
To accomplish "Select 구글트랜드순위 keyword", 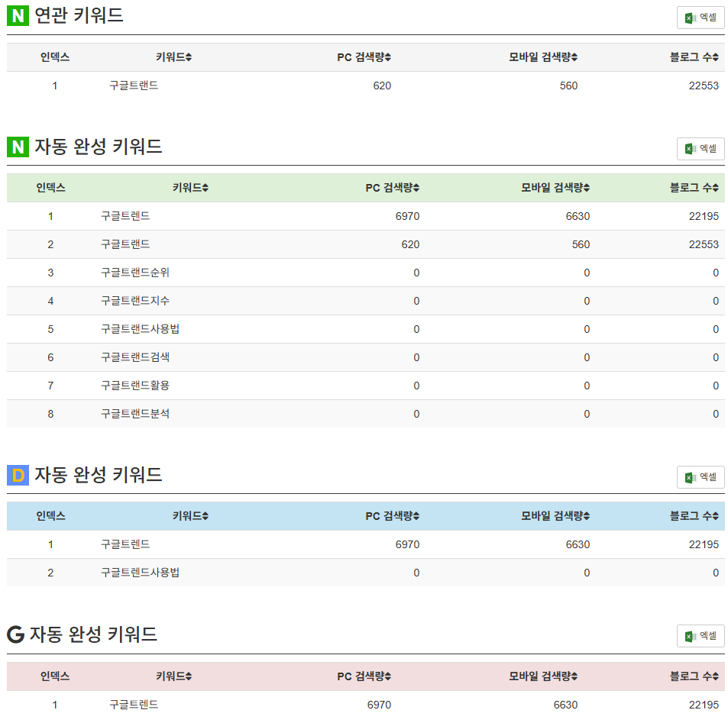I will pos(135,273).
